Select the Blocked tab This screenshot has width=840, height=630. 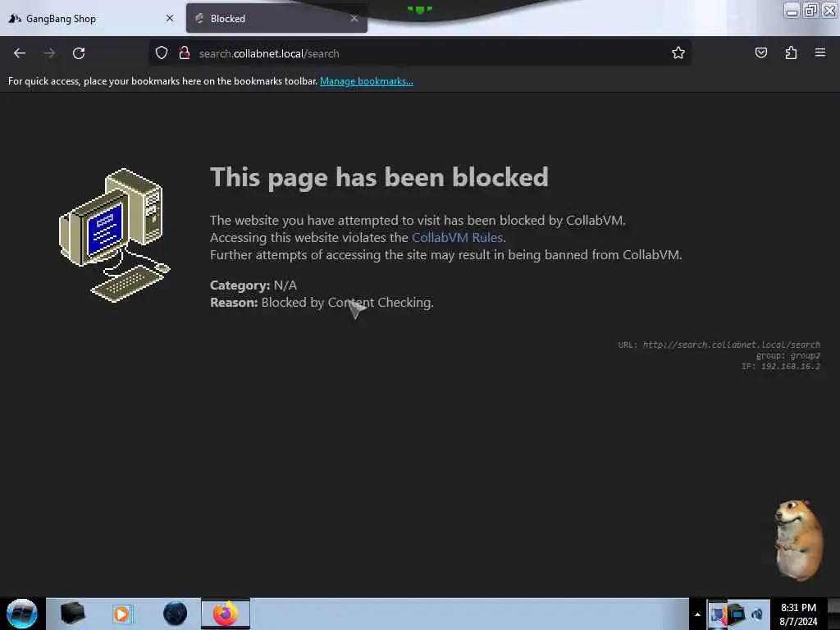coord(277,19)
